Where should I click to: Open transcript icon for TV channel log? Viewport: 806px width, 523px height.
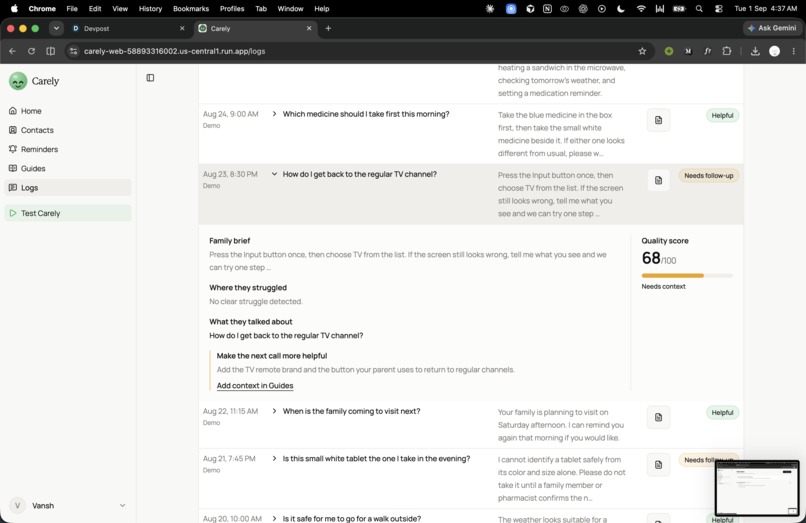[x=658, y=181]
